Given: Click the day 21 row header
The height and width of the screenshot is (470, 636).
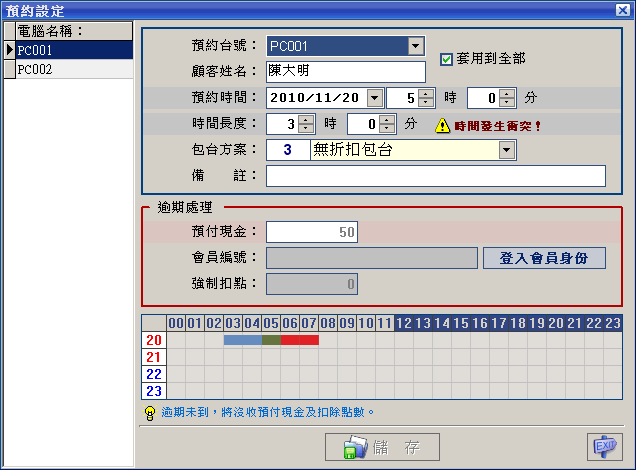Looking at the screenshot, I should pos(153,357).
